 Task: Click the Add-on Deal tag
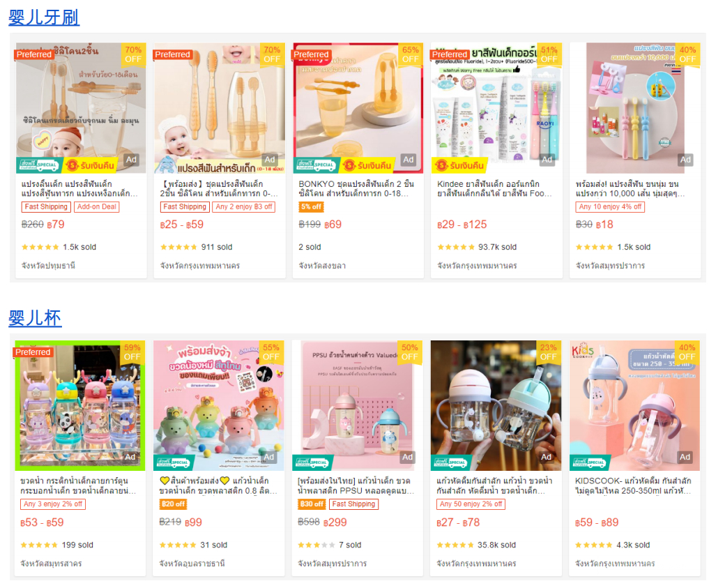click(97, 206)
